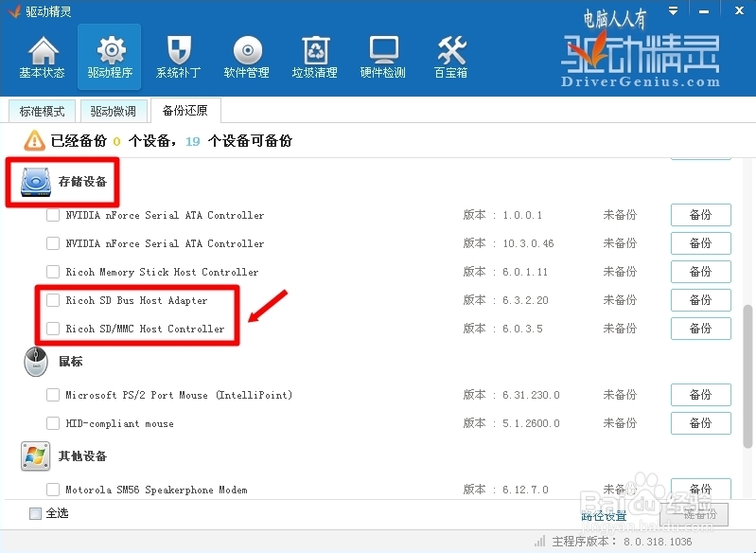
Task: Check Motorola SM56 Speakerphone Modem checkbox
Action: coord(53,490)
